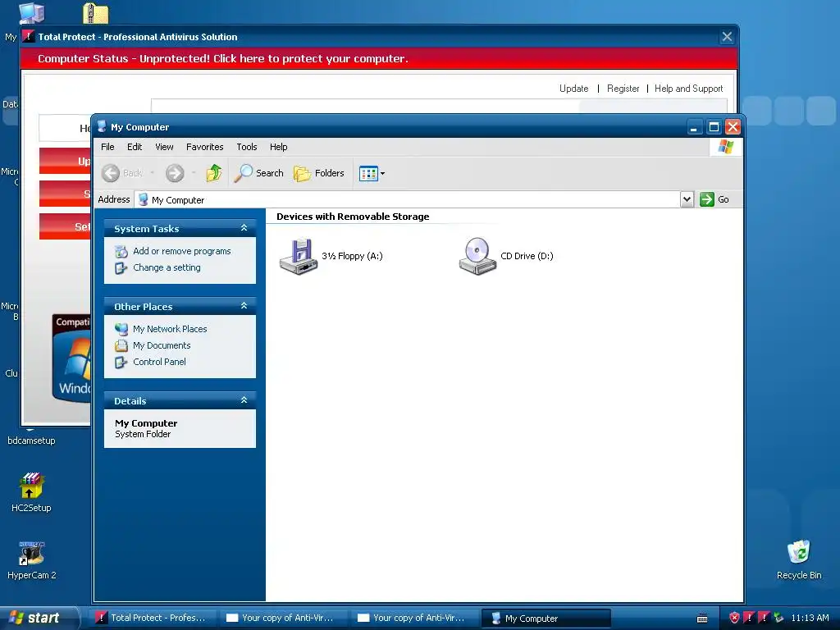Expand the Address bar dropdown
The width and height of the screenshot is (840, 630).
(x=687, y=199)
